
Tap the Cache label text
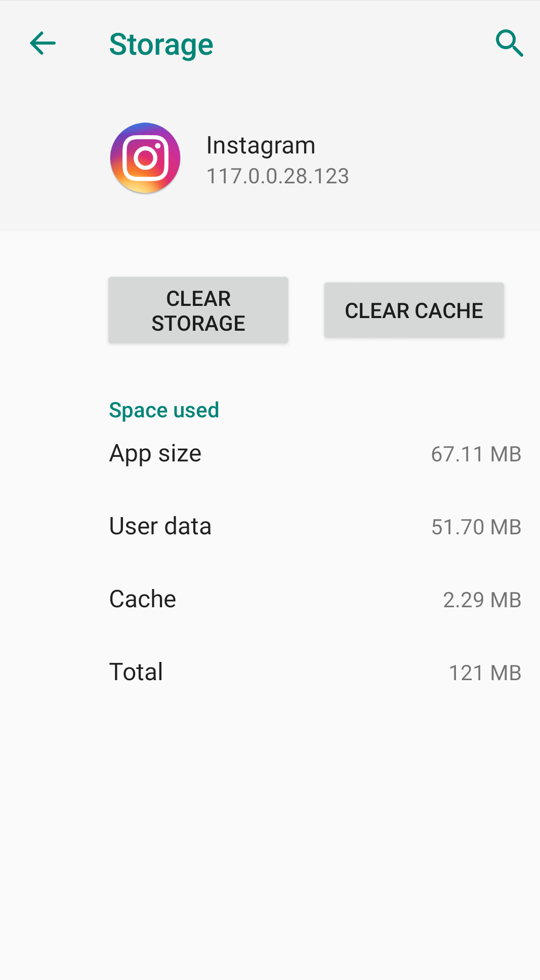click(x=142, y=599)
